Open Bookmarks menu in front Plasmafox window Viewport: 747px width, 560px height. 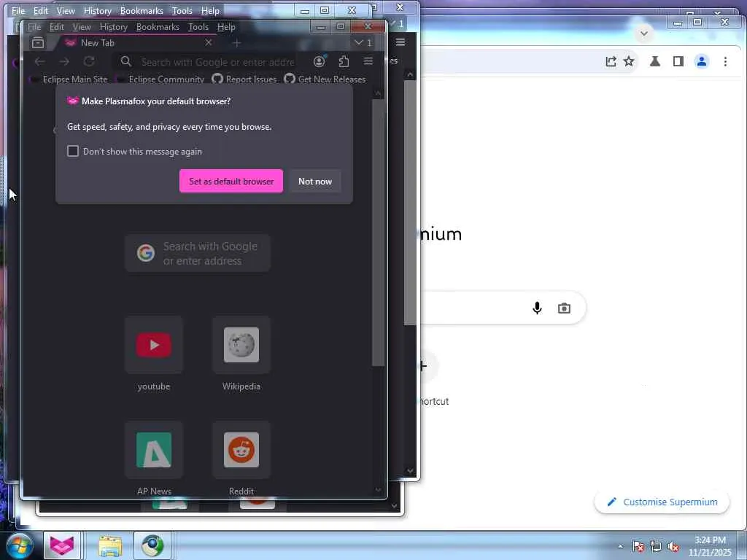[x=158, y=27]
